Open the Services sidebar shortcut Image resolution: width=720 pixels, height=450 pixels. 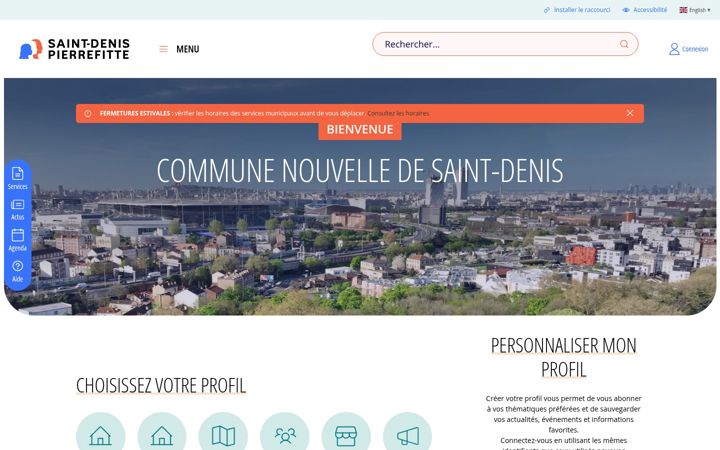click(x=17, y=178)
